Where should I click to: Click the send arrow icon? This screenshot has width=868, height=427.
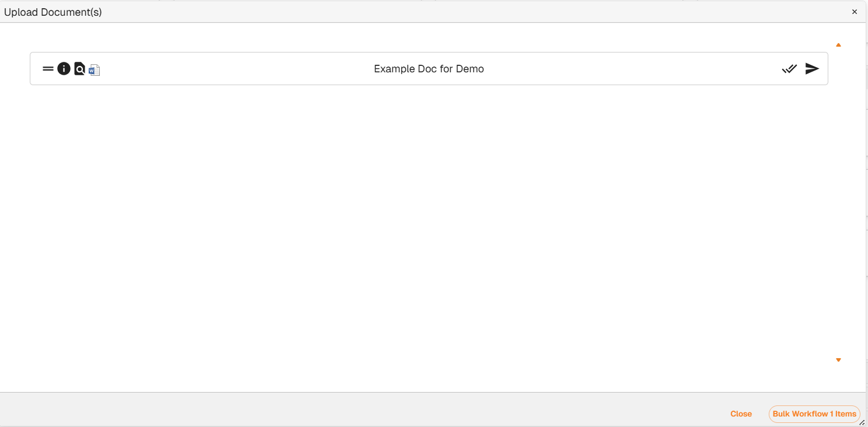(812, 69)
